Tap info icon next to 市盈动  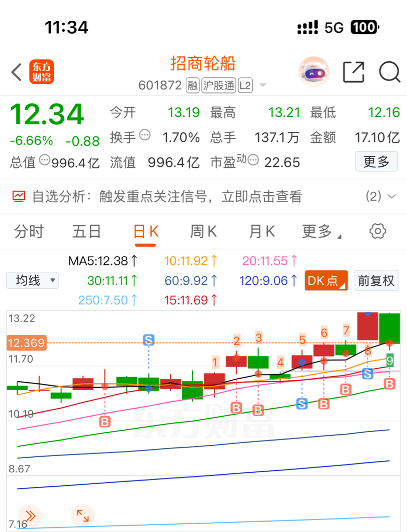coord(253,159)
